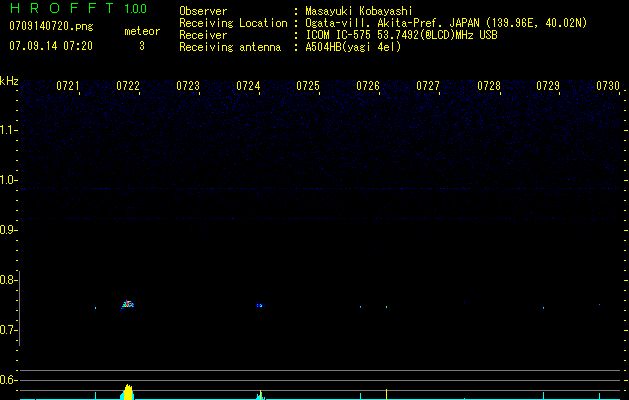Click the 0723 time axis marker
This screenshot has height=400, width=629.
click(188, 86)
